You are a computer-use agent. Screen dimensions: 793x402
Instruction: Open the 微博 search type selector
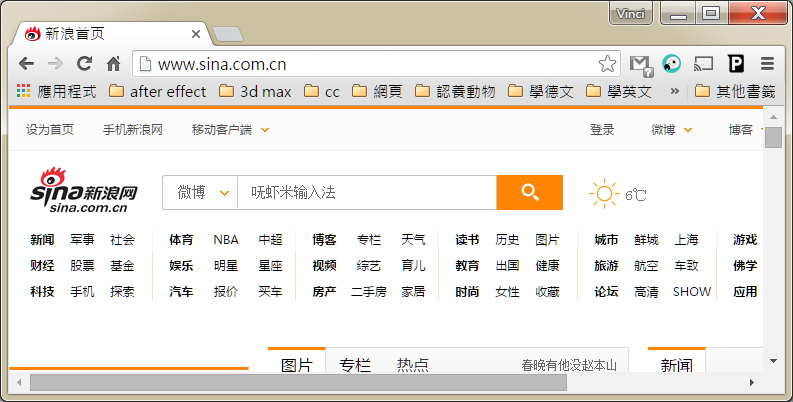click(x=200, y=192)
